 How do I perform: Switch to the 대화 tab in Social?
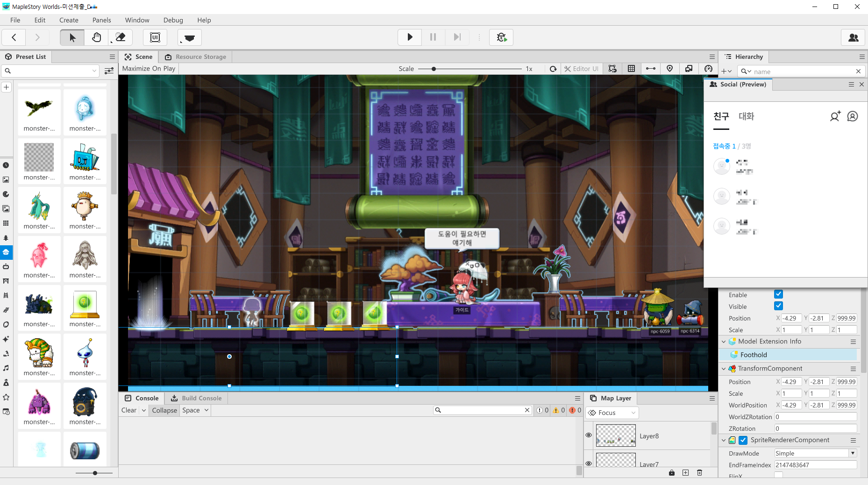point(747,116)
